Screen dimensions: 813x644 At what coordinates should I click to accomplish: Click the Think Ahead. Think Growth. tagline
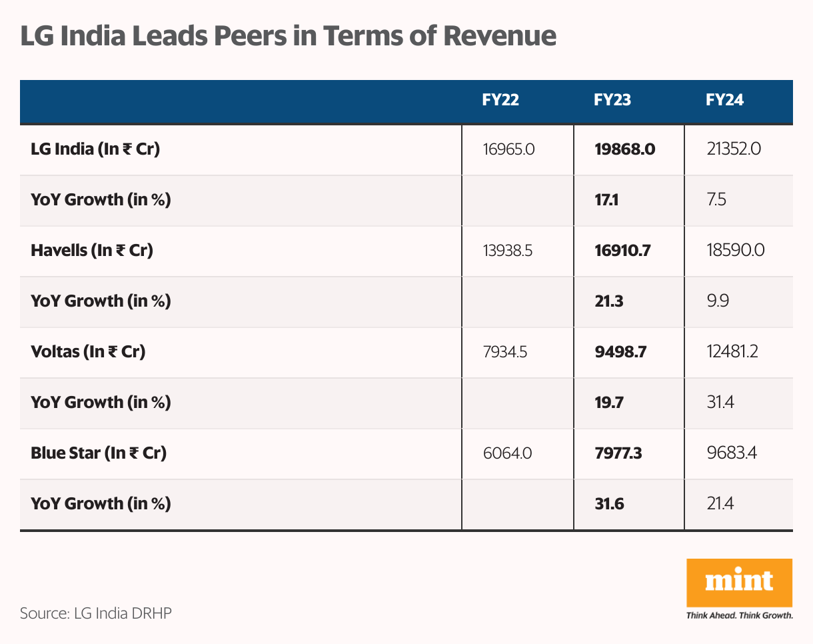click(739, 616)
